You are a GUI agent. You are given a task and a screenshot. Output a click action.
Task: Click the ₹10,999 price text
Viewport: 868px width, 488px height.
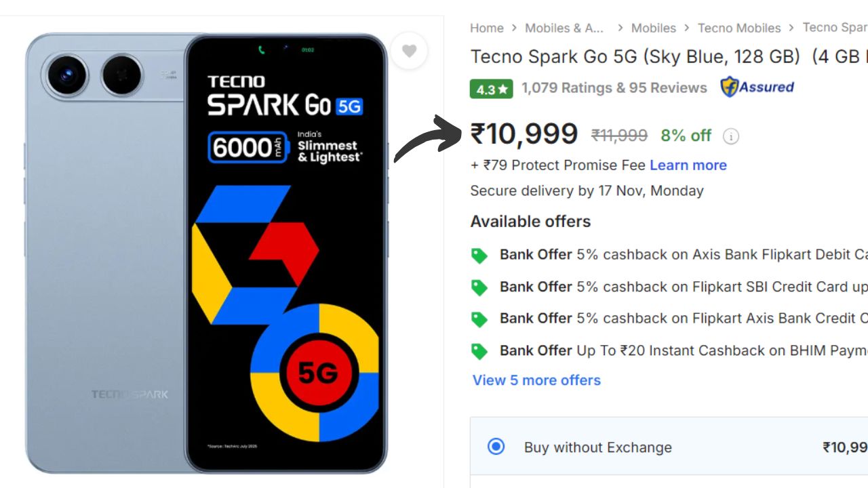[524, 134]
